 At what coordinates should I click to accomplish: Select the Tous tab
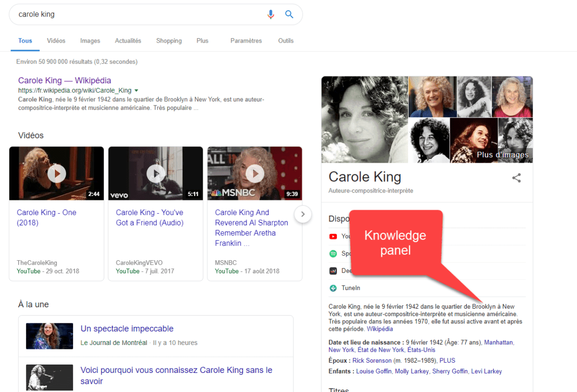[x=25, y=41]
